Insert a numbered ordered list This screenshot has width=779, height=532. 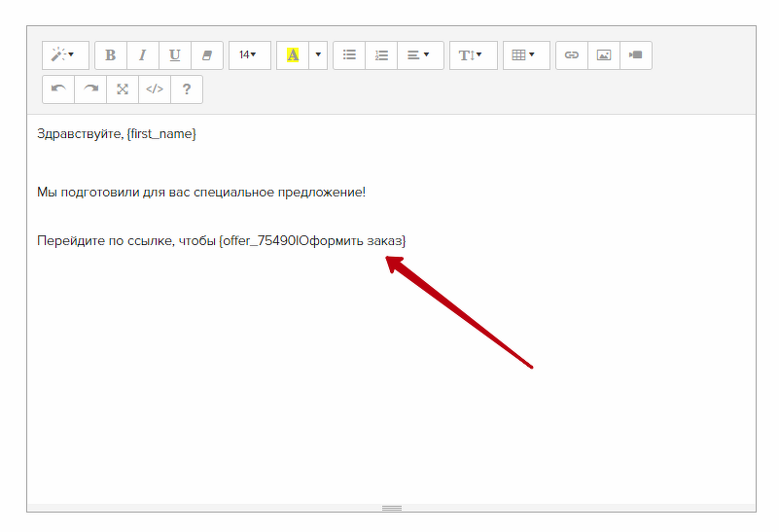coord(381,55)
